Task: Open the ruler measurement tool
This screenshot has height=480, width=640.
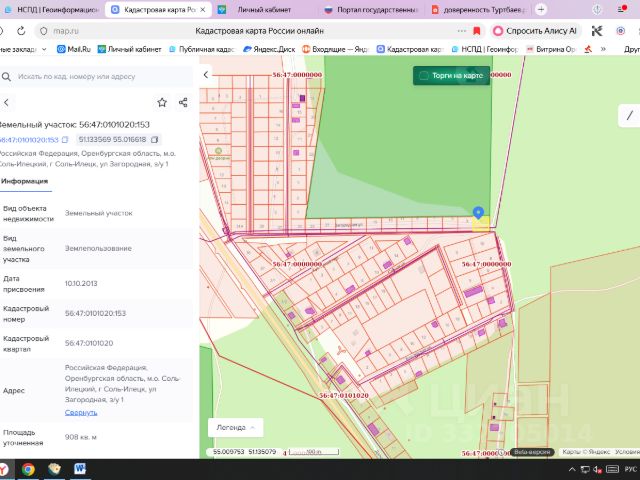Action: [630, 116]
